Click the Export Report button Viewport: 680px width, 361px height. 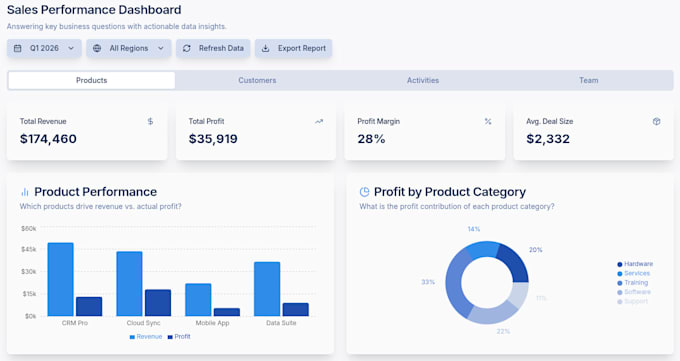click(293, 48)
